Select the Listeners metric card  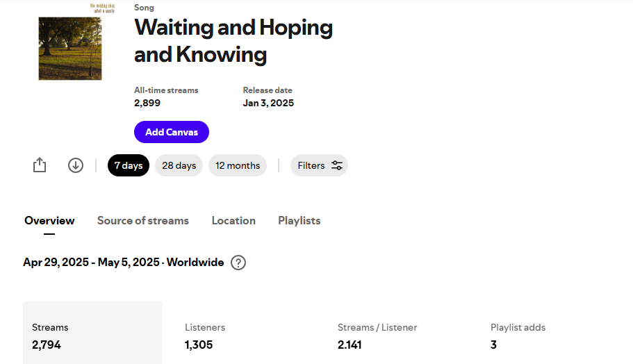(x=245, y=336)
